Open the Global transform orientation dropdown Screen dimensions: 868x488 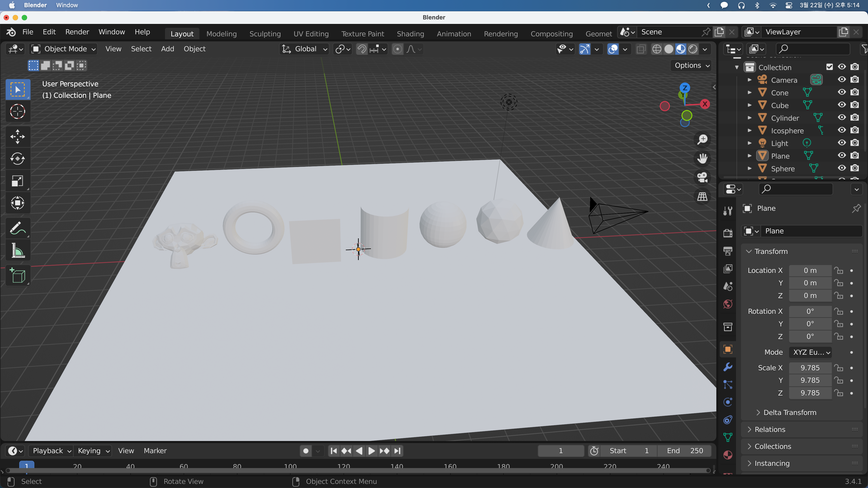tap(304, 49)
